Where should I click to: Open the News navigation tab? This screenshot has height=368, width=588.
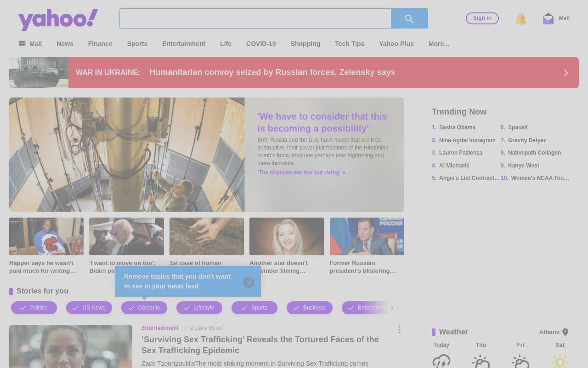point(65,44)
